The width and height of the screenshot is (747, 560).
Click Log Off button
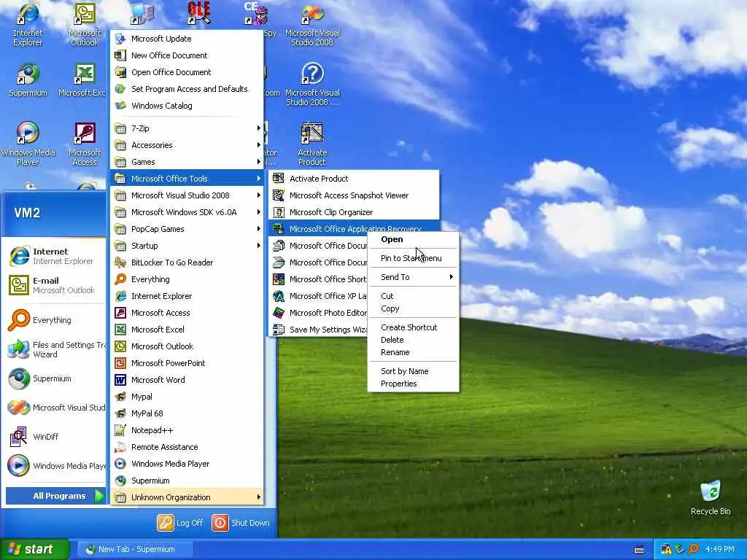click(x=180, y=523)
